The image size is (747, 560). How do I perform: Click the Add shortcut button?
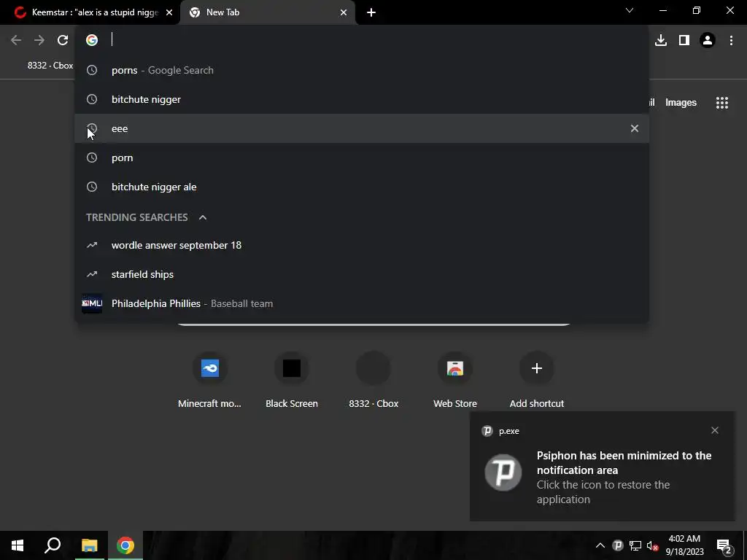537,381
